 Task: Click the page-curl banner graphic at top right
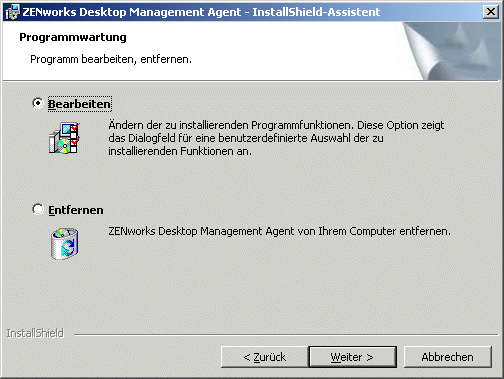tap(452, 51)
